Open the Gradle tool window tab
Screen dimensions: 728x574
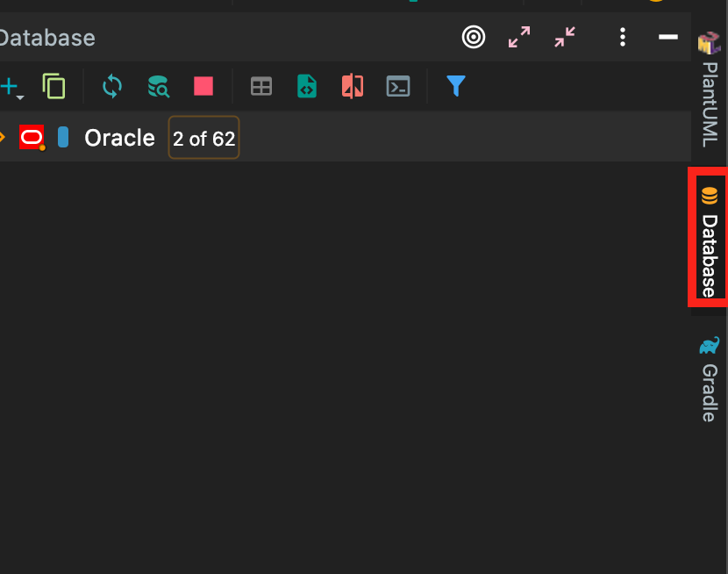(709, 379)
